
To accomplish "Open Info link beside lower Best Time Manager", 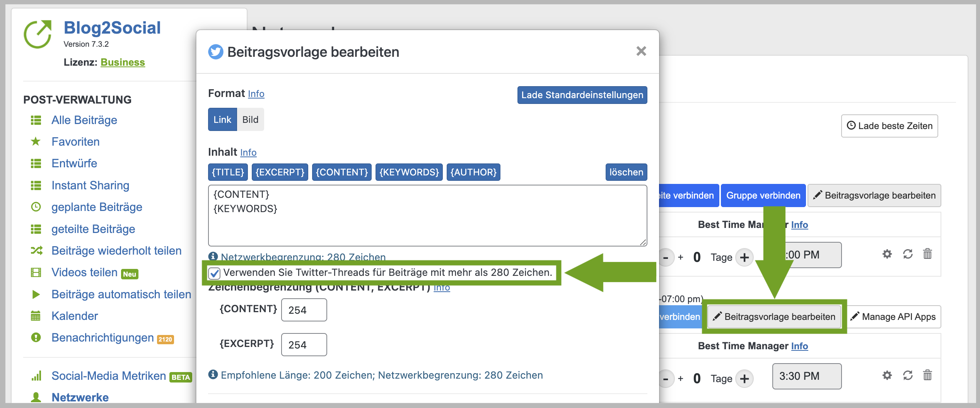I will coord(799,346).
